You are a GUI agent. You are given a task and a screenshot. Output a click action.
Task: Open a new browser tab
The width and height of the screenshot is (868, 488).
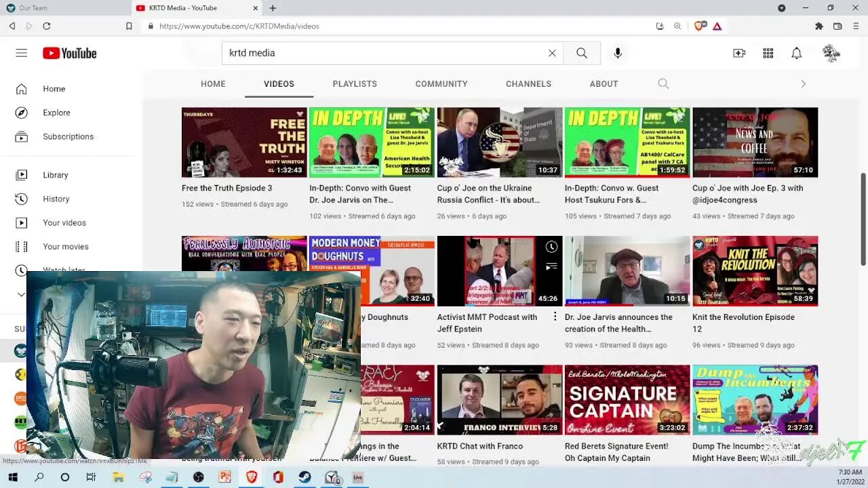(273, 8)
